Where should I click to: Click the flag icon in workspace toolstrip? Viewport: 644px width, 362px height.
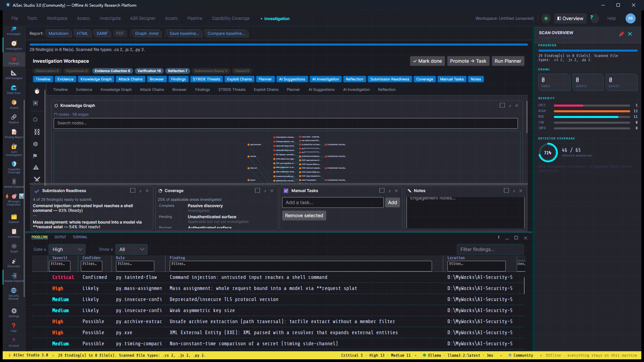(35, 156)
